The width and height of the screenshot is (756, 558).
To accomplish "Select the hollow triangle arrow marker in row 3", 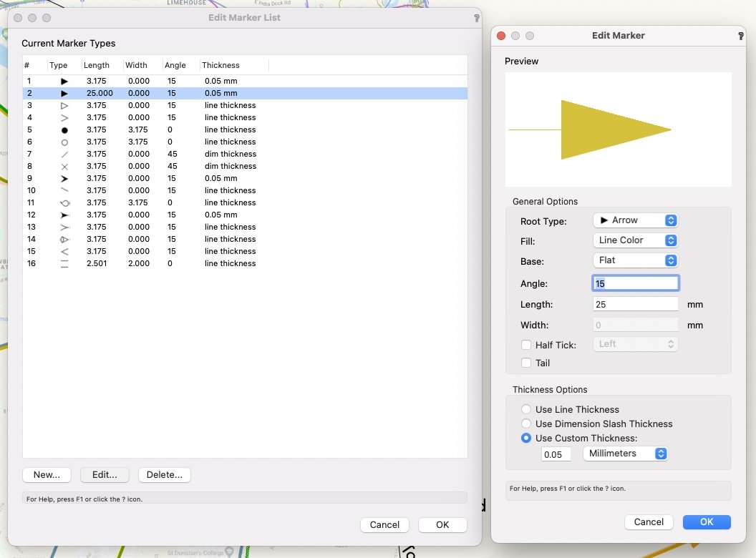I will coord(64,105).
